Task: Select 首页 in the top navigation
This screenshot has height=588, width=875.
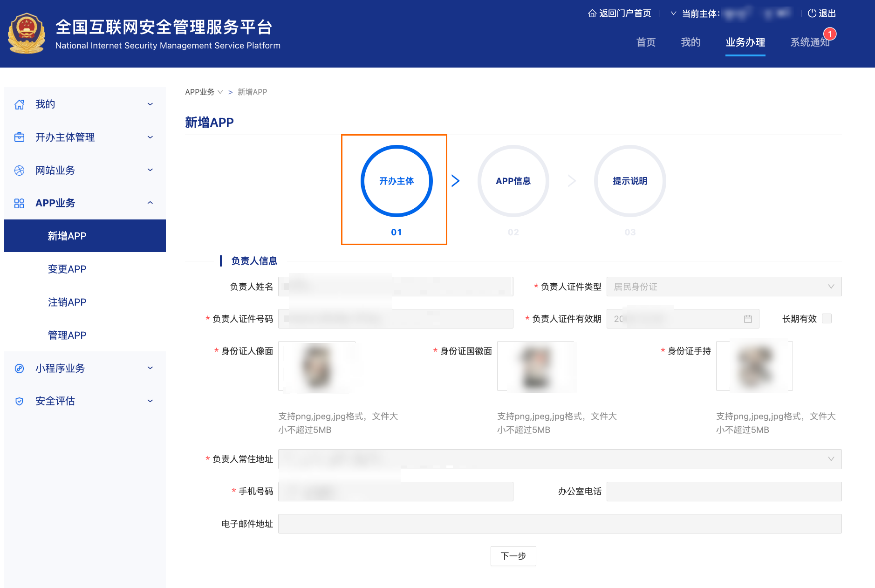Action: (x=646, y=42)
